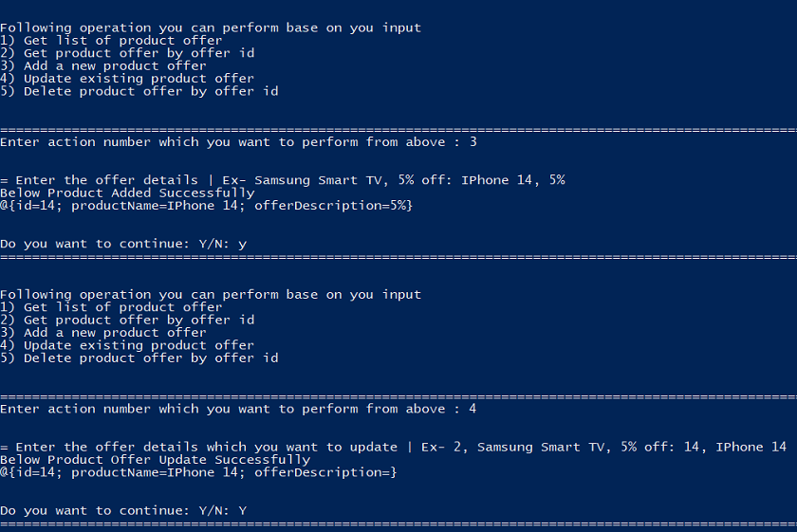Click the '2, Samsung Smart TV' update example
The width and height of the screenshot is (797, 532).
[529, 447]
